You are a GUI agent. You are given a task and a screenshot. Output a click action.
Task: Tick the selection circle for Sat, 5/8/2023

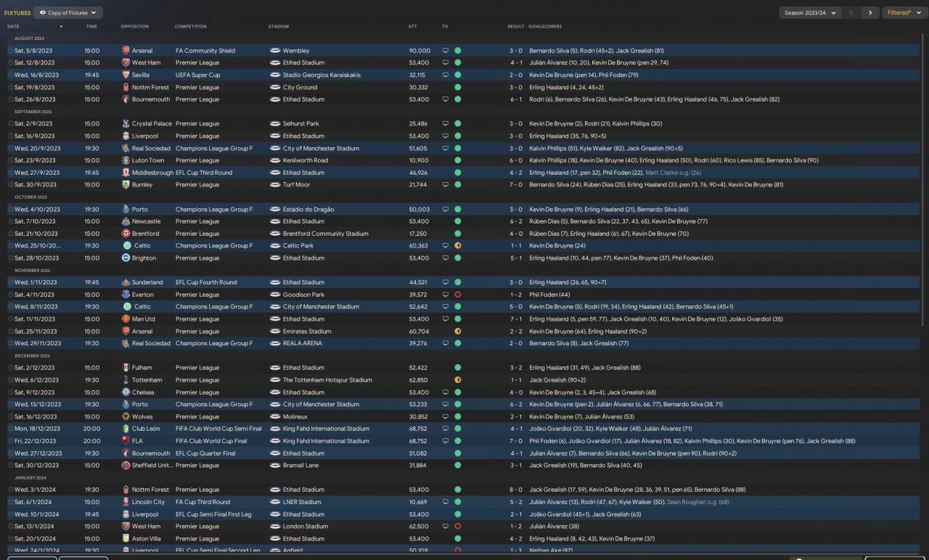tap(11, 51)
